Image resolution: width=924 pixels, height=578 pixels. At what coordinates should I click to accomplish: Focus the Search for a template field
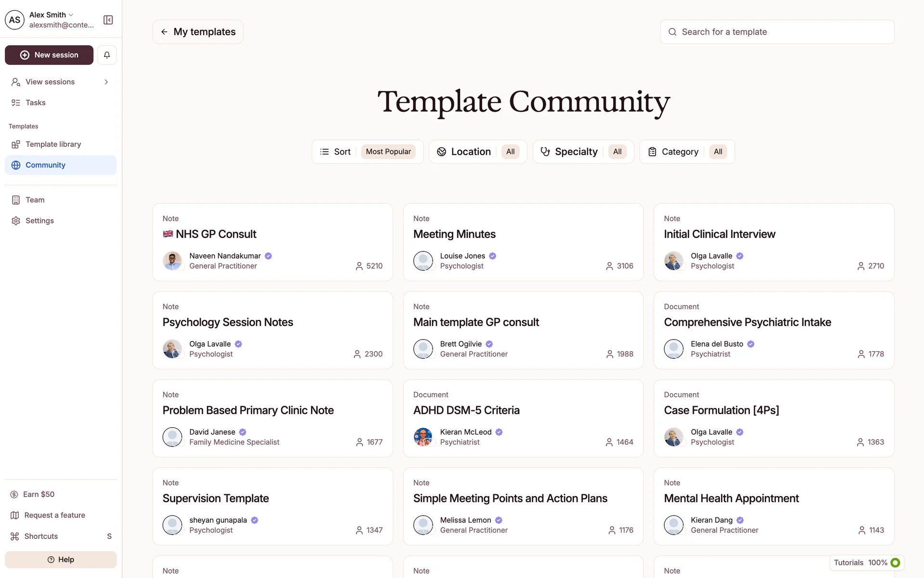(777, 32)
